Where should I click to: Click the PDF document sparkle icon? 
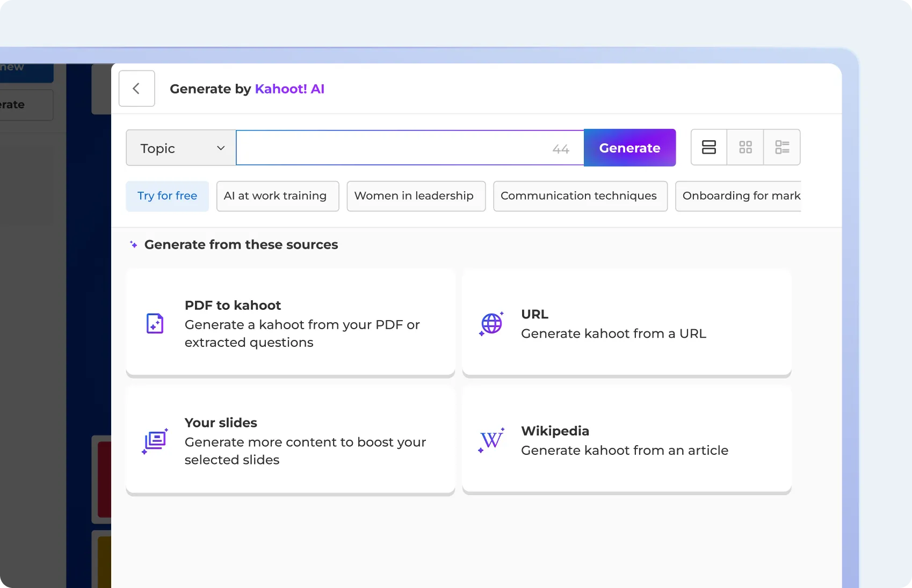(x=155, y=323)
